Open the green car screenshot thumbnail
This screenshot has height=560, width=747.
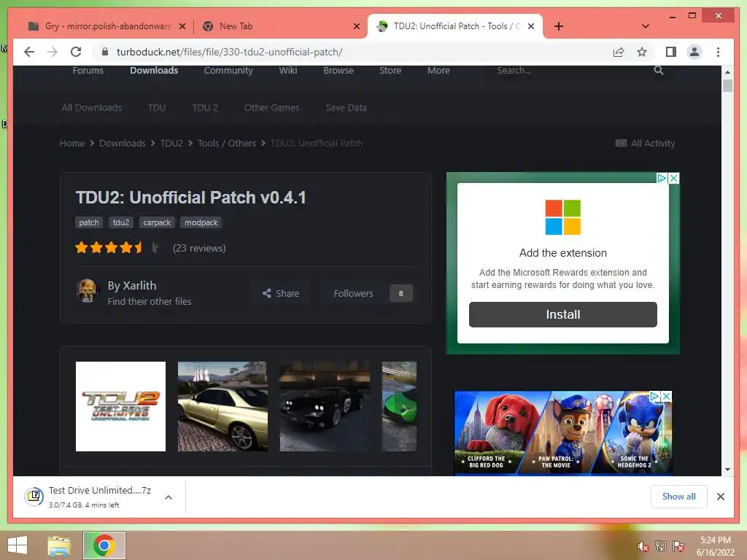[x=399, y=406]
